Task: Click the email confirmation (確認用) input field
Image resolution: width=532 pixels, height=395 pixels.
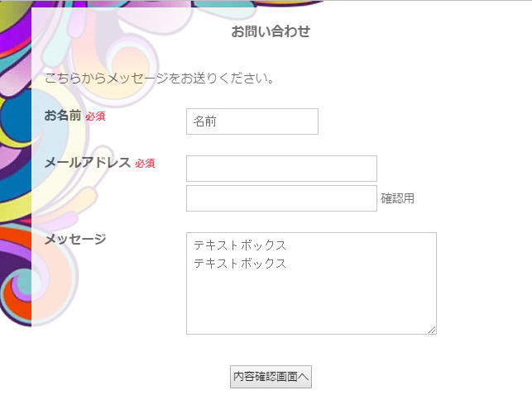Action: coord(281,198)
